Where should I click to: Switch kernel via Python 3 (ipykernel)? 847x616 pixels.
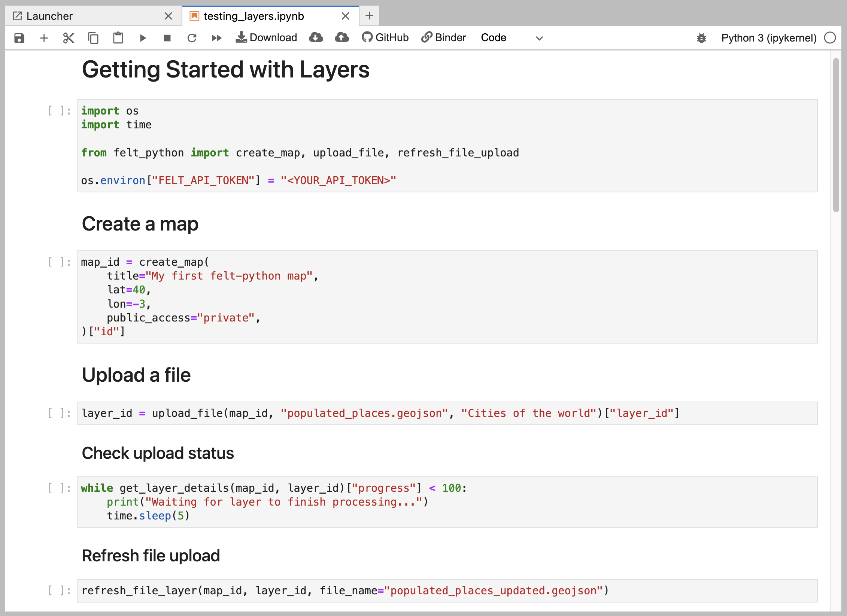coord(769,38)
